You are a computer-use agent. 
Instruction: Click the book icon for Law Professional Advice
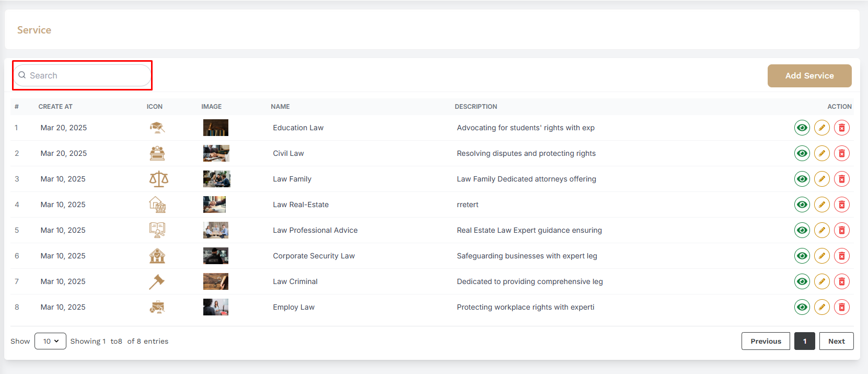[x=157, y=230]
